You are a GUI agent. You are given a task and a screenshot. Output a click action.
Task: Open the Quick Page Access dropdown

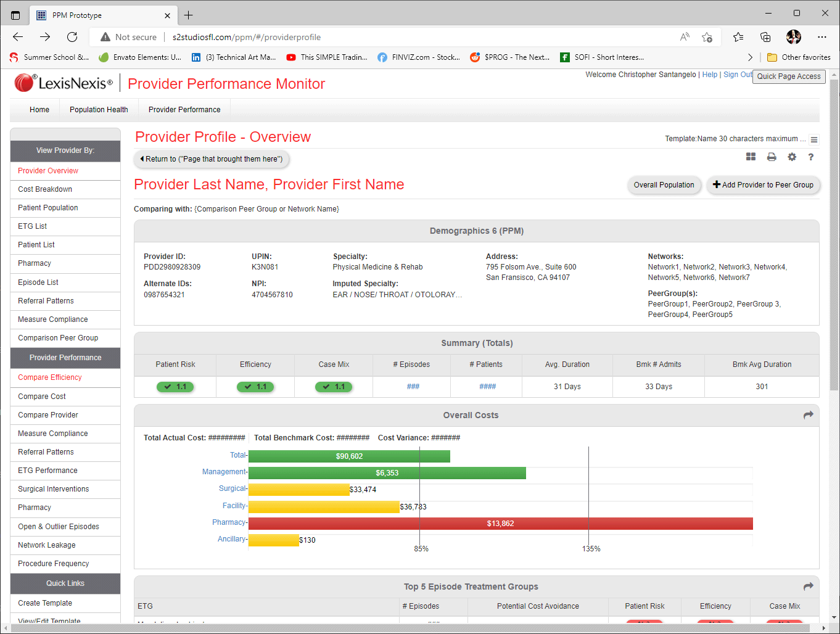click(x=788, y=76)
